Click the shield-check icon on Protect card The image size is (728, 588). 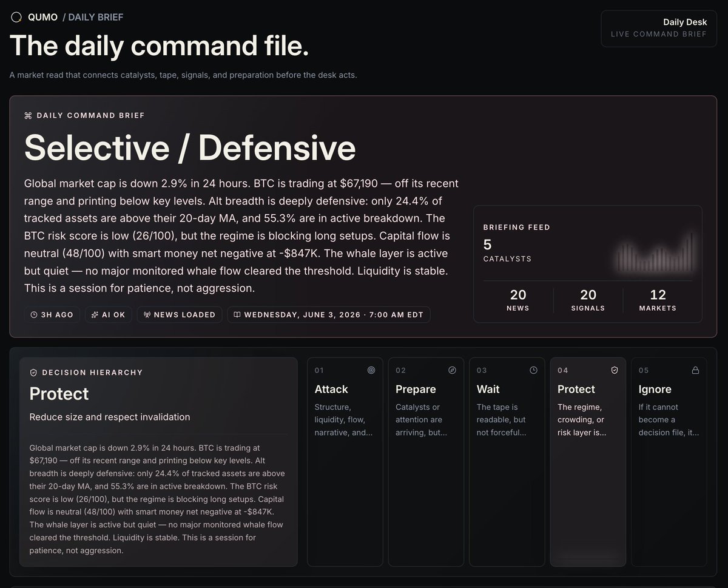point(615,370)
